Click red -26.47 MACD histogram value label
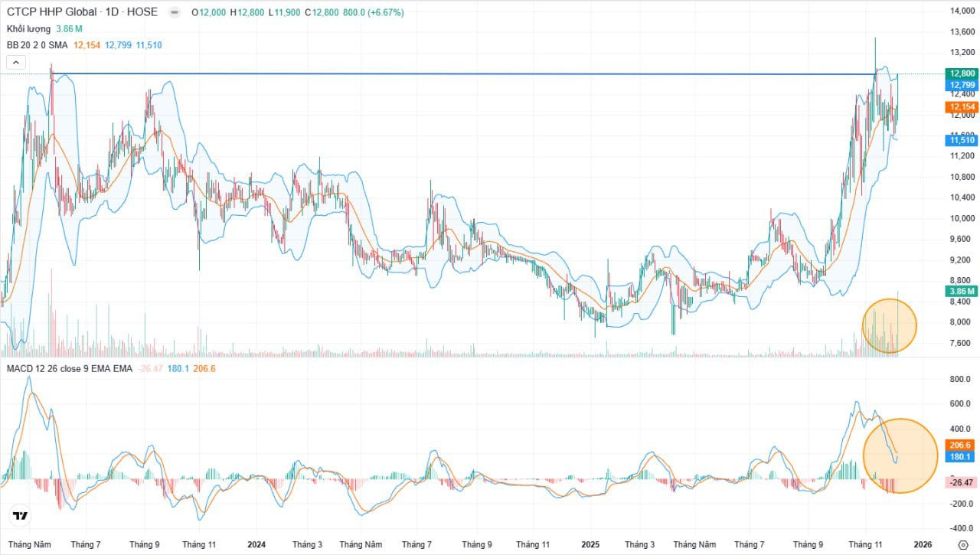The image size is (980, 555). coord(959,482)
